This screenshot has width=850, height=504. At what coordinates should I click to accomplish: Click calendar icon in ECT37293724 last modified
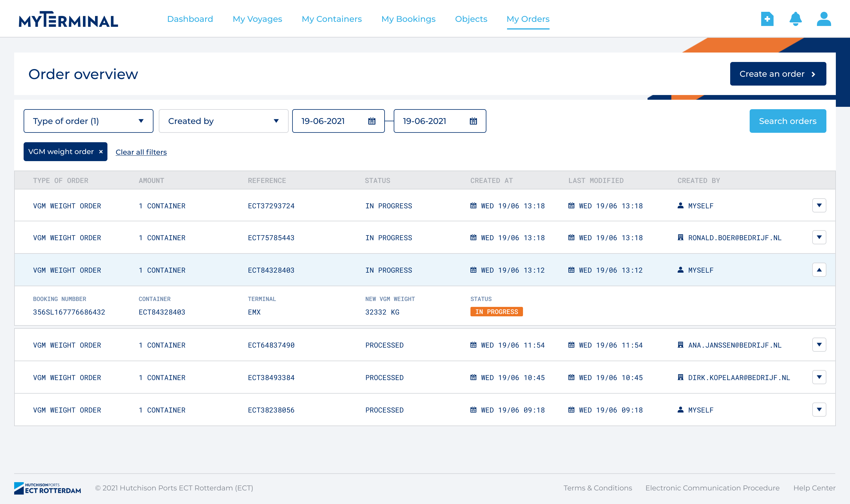tap(571, 205)
